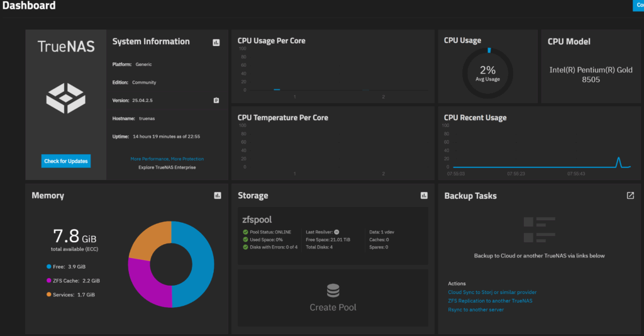The height and width of the screenshot is (336, 644).
Task: Click the Last Resilver dash status icon
Action: pyautogui.click(x=337, y=232)
